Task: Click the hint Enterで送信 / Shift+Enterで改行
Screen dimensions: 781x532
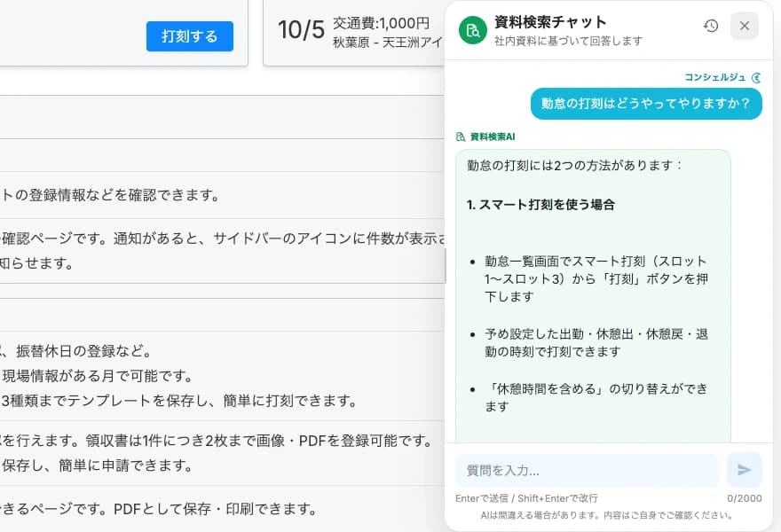Action: pyautogui.click(x=526, y=498)
